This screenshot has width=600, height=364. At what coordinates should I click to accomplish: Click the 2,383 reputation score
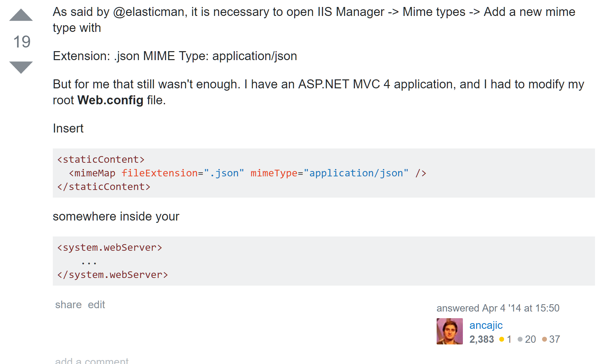click(x=481, y=339)
